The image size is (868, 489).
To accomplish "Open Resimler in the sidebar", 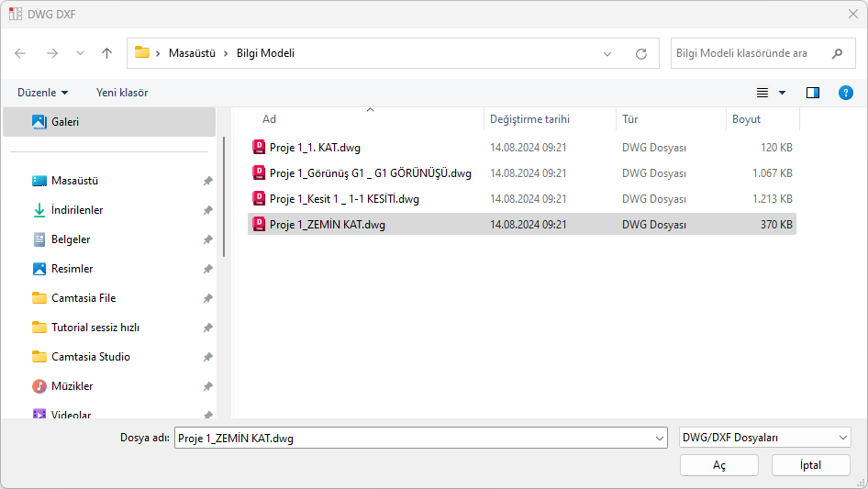I will [72, 269].
